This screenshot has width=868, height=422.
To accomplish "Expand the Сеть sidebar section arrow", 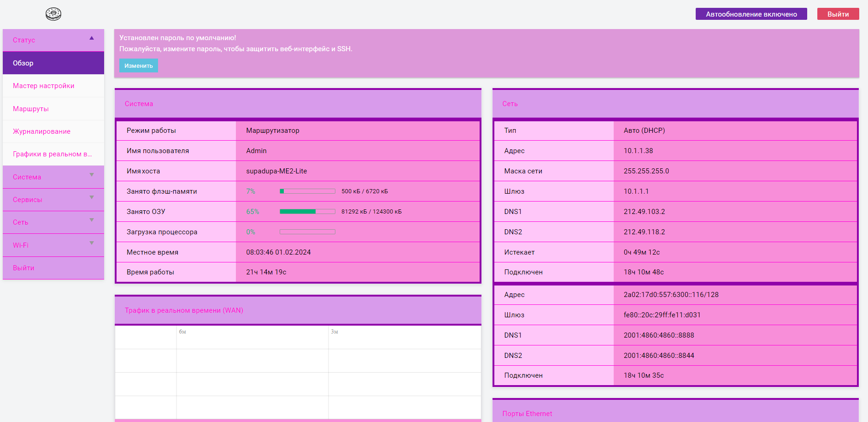I will click(92, 220).
